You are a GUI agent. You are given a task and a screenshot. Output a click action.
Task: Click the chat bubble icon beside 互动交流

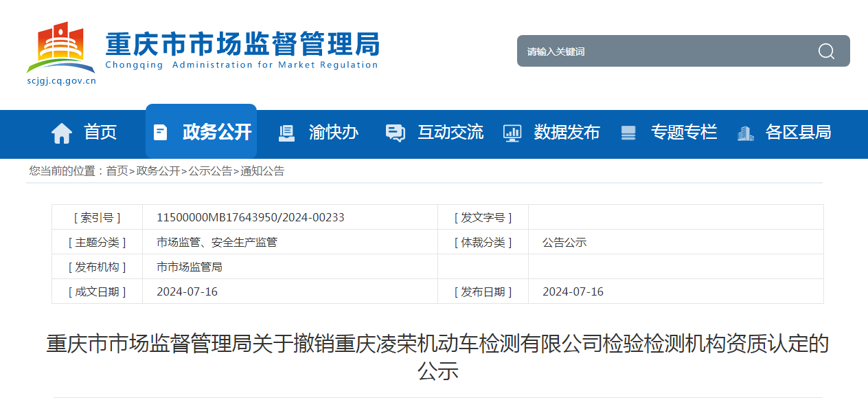pyautogui.click(x=396, y=133)
